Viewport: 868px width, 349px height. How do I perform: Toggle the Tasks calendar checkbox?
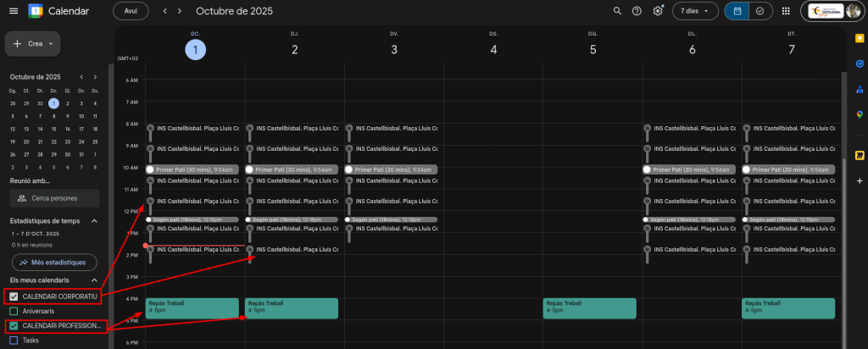coord(13,340)
